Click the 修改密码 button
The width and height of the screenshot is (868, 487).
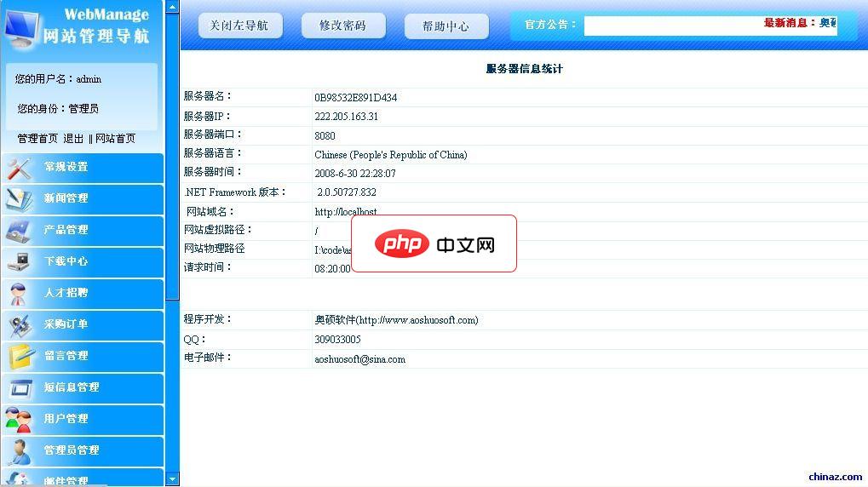[x=343, y=26]
